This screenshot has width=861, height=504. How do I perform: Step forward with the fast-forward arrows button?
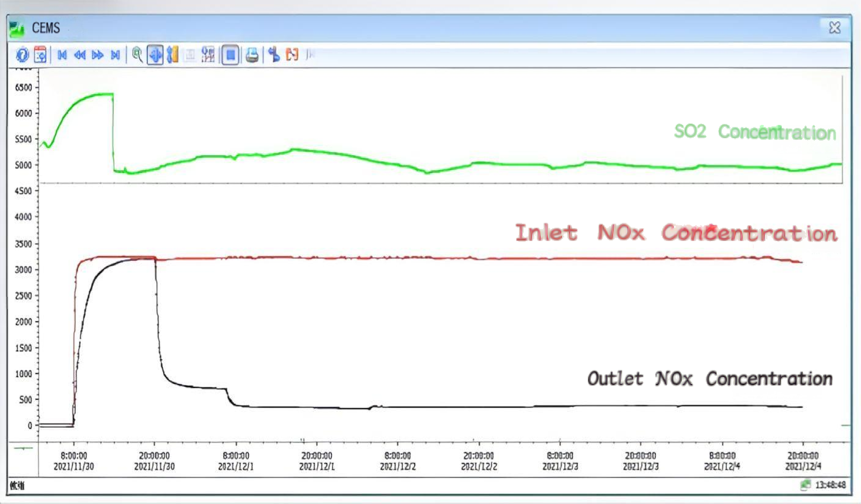tap(97, 55)
